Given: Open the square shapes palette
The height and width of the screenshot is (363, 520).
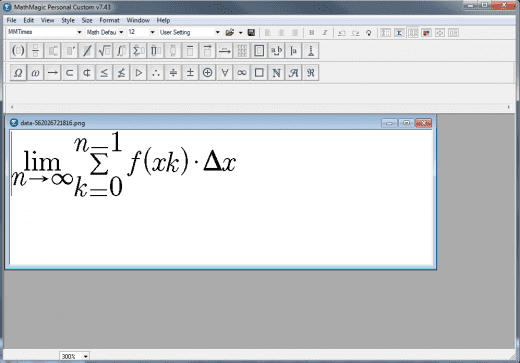Looking at the screenshot, I should point(259,73).
